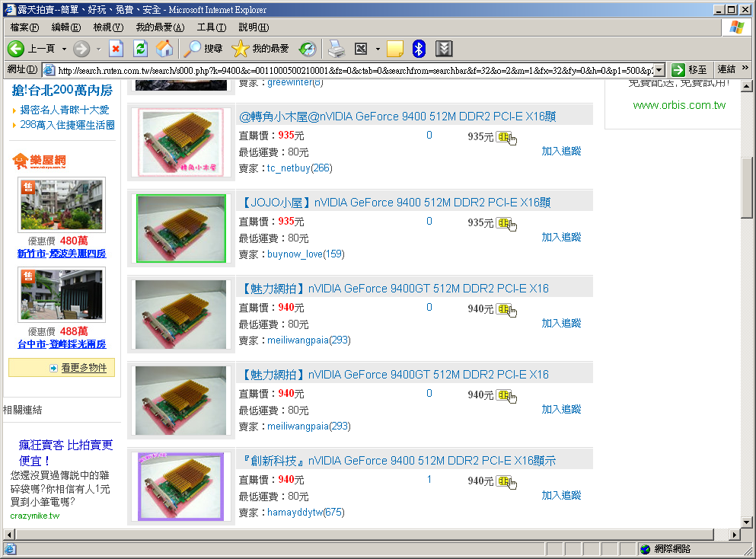Click 加入追蹤 for the JOJO小屋 listing
The width and height of the screenshot is (756, 559).
(561, 237)
